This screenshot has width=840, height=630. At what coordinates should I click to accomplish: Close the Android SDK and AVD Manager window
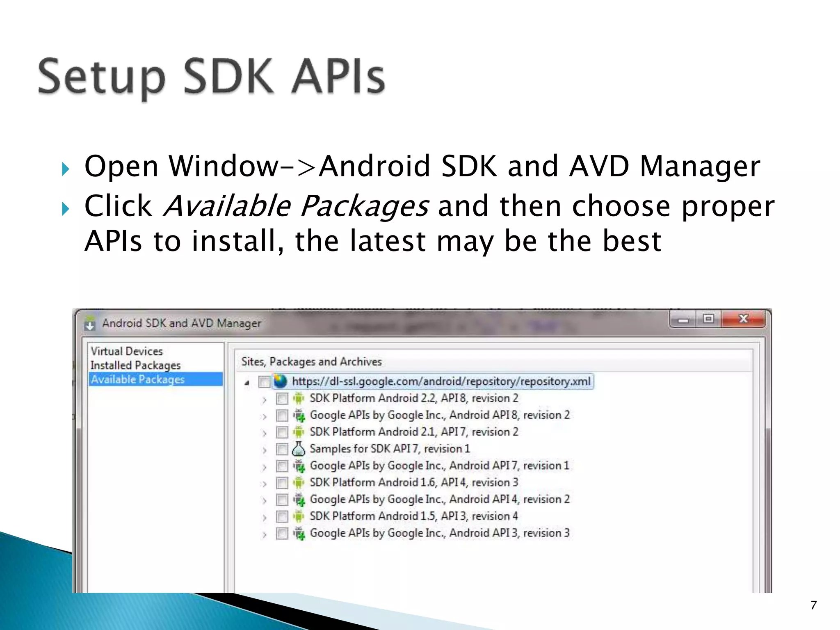pos(743,319)
